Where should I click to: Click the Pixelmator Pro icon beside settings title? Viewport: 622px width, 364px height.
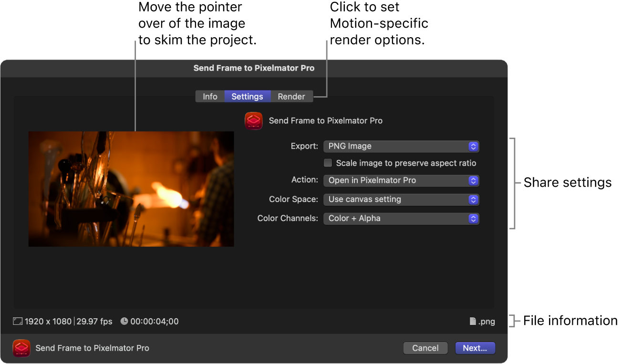pyautogui.click(x=253, y=121)
